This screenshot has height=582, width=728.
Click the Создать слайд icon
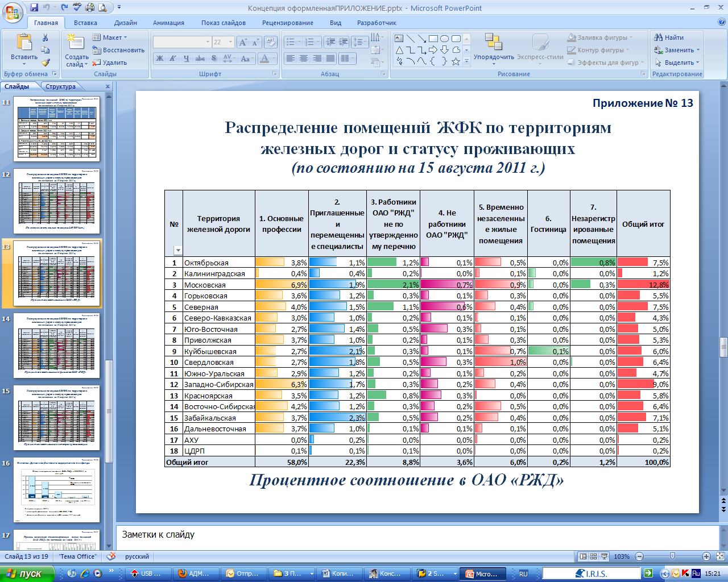point(76,43)
